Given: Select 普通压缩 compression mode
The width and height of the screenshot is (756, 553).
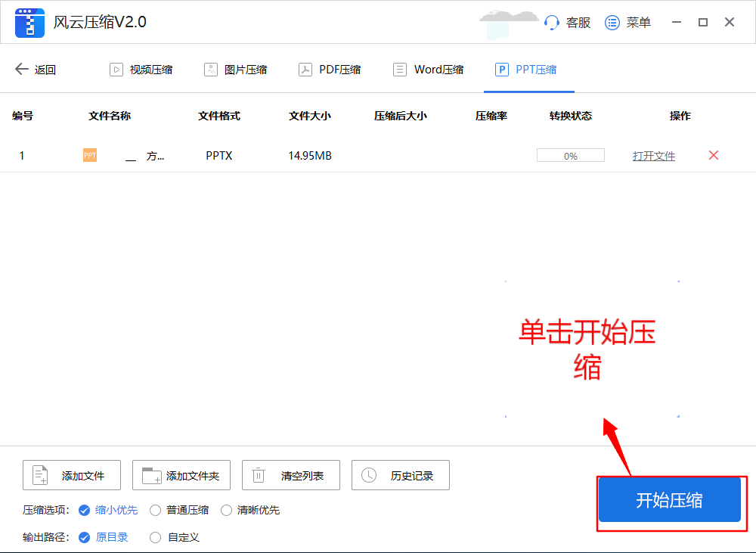Looking at the screenshot, I should pyautogui.click(x=154, y=510).
